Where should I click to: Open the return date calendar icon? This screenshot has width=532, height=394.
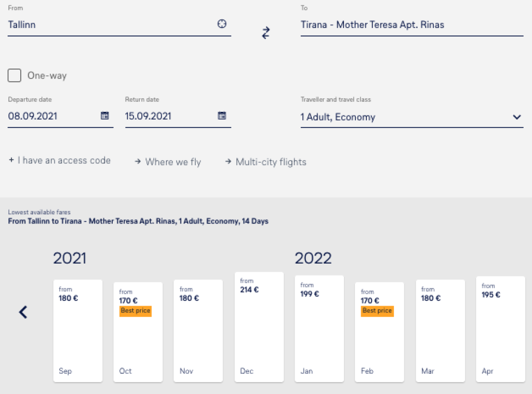pos(222,116)
